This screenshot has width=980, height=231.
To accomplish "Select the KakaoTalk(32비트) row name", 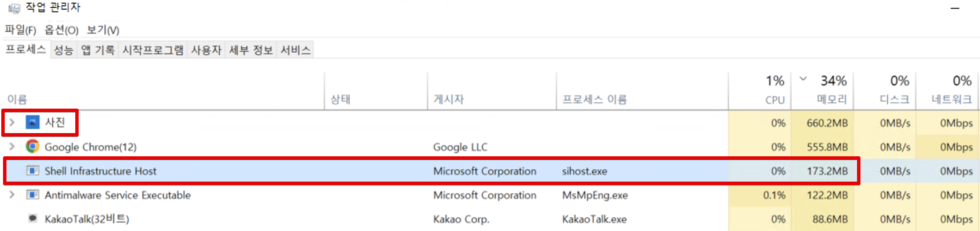I will tap(87, 219).
